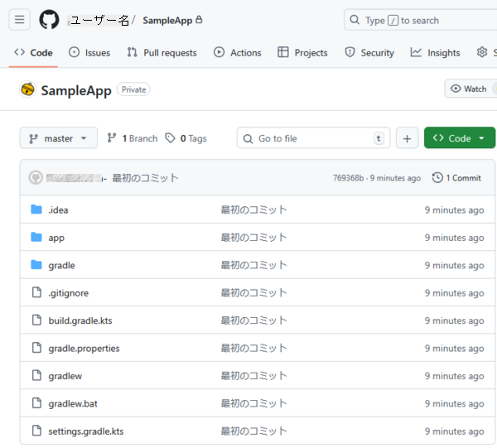Click the commit author avatar
The width and height of the screenshot is (497, 448).
(36, 178)
